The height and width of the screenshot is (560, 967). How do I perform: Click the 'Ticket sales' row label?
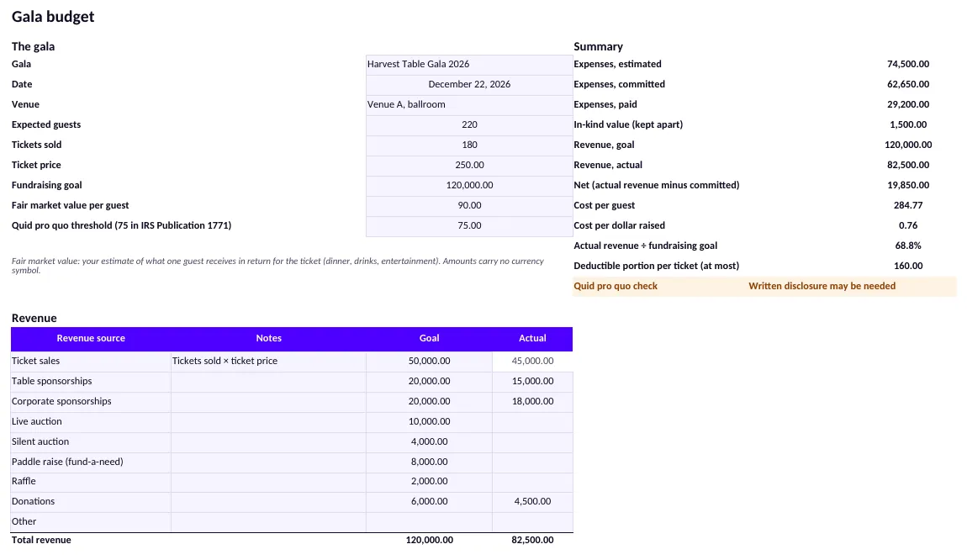pyautogui.click(x=36, y=361)
